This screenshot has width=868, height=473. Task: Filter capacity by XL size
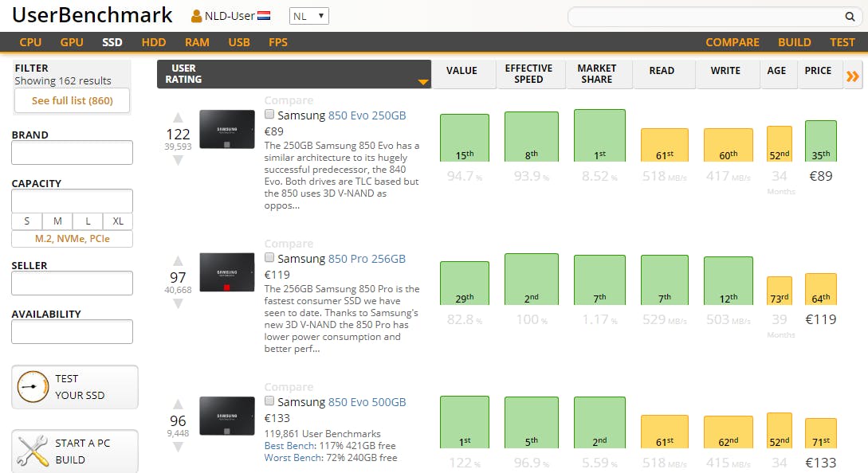(x=118, y=221)
